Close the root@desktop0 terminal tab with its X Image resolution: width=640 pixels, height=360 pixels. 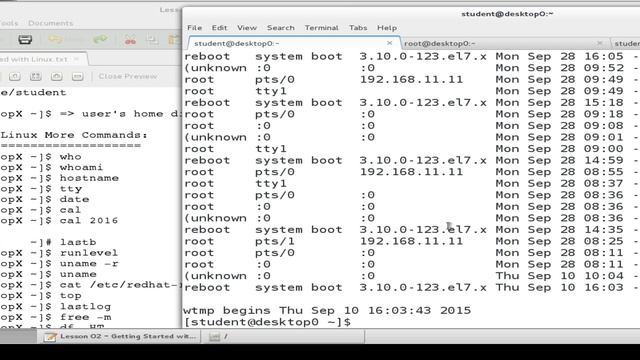599,43
